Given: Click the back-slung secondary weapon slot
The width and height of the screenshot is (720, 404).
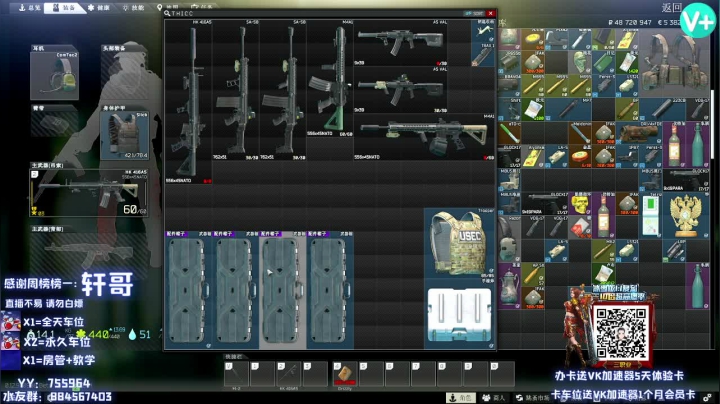Looking at the screenshot, I should 88,252.
